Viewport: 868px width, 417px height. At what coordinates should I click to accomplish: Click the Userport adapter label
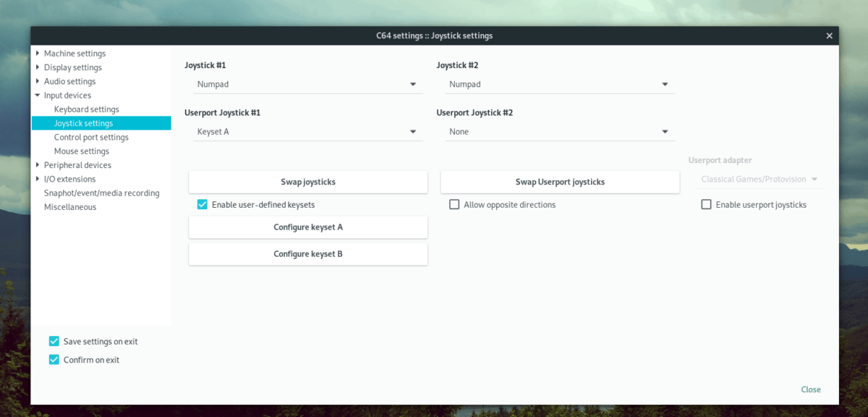[720, 160]
